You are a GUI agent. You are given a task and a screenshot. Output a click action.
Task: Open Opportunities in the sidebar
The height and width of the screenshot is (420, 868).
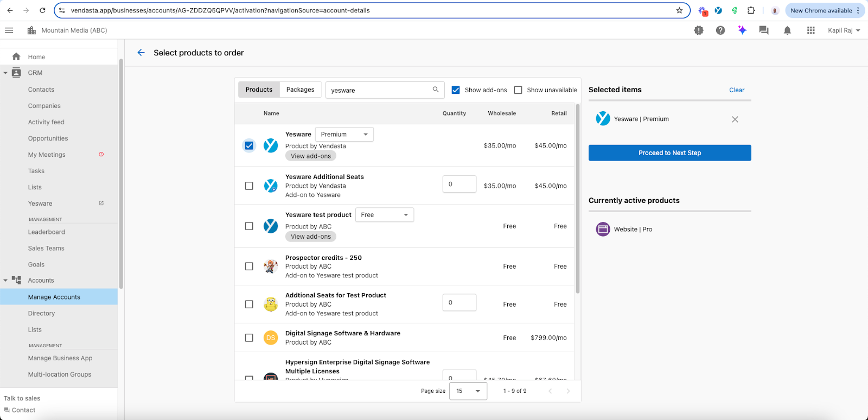click(48, 138)
